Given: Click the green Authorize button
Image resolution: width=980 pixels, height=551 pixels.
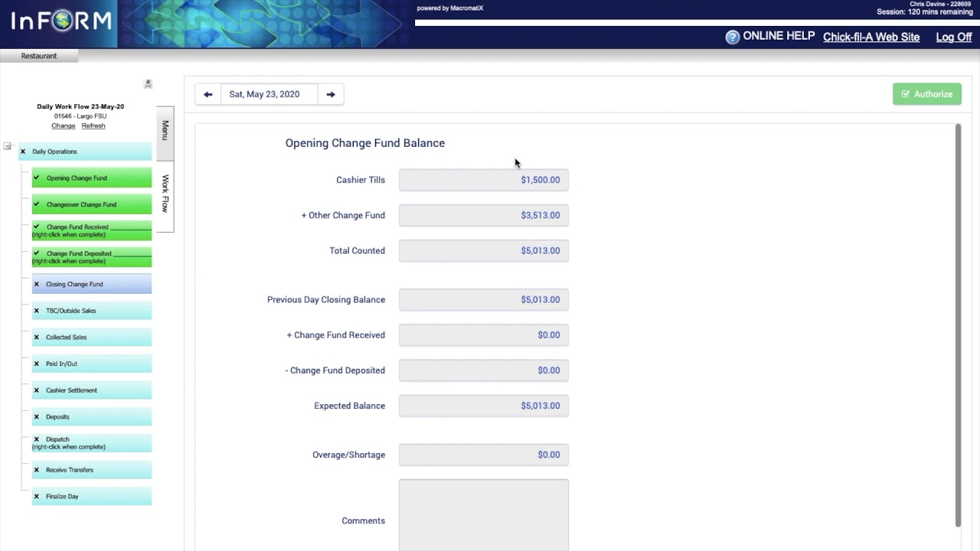Looking at the screenshot, I should [x=926, y=94].
